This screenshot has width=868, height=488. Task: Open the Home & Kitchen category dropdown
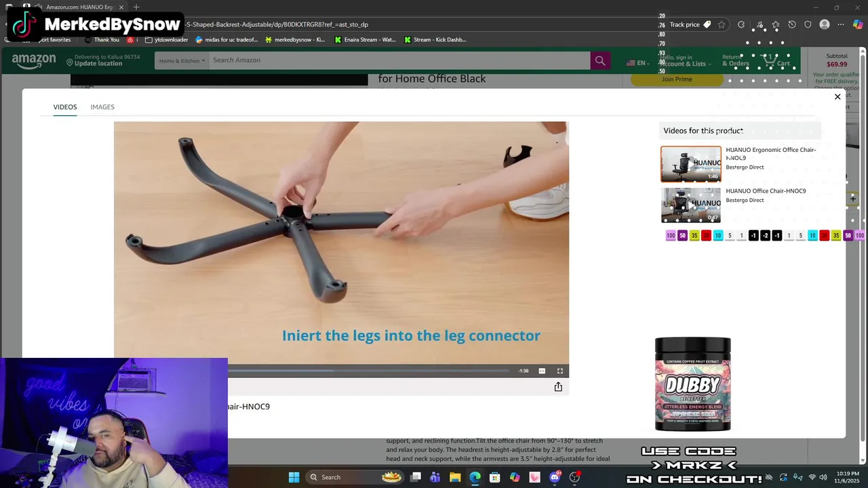[182, 61]
